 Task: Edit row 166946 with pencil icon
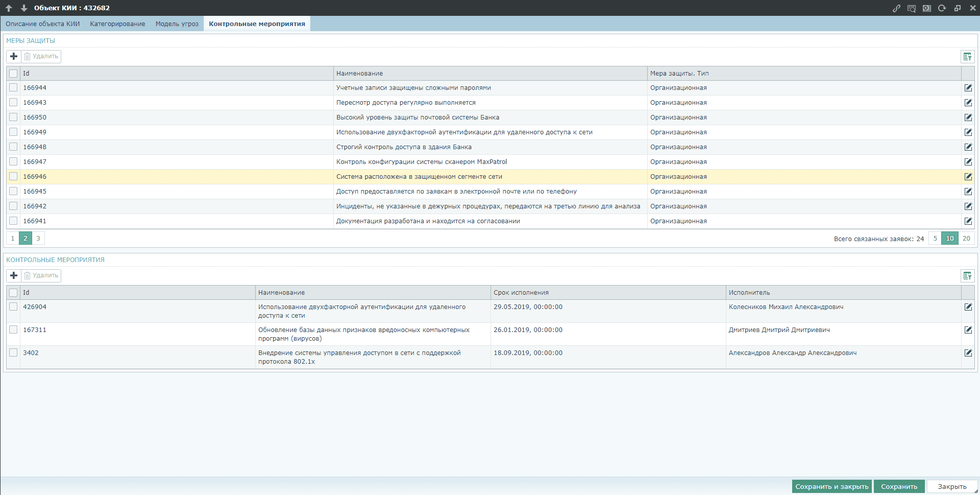968,177
